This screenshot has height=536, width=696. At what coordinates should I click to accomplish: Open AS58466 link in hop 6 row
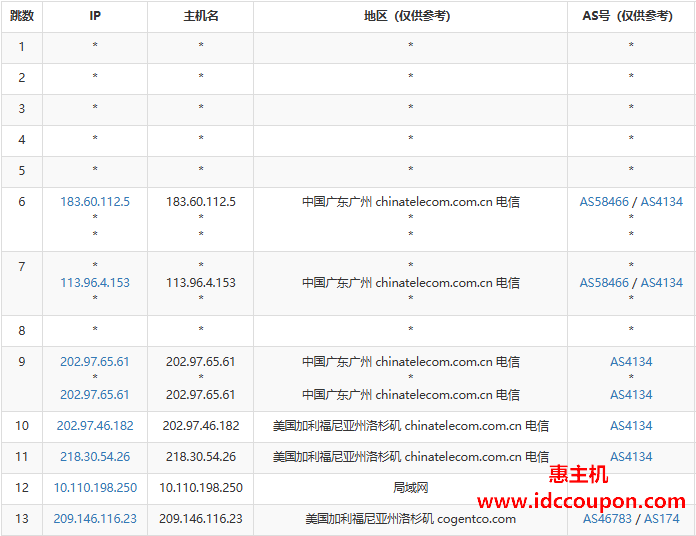pyautogui.click(x=604, y=202)
